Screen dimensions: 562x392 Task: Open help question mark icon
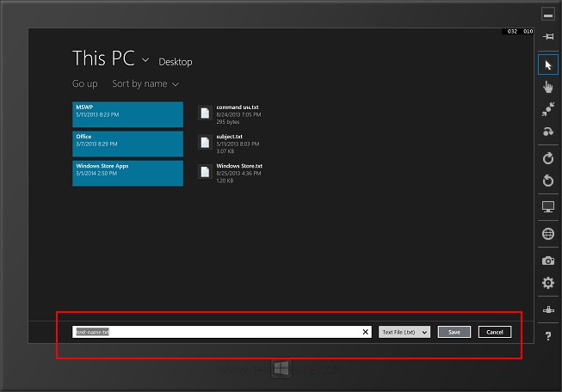pyautogui.click(x=547, y=336)
